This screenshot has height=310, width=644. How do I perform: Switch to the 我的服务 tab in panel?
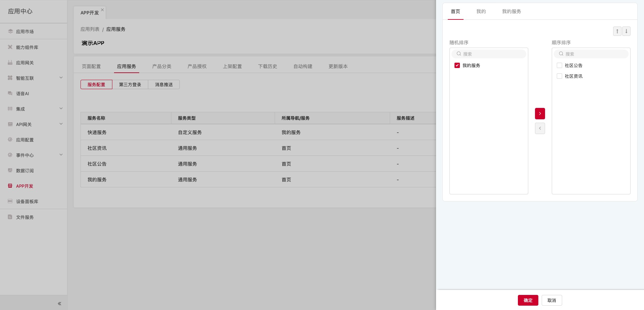coord(511,11)
